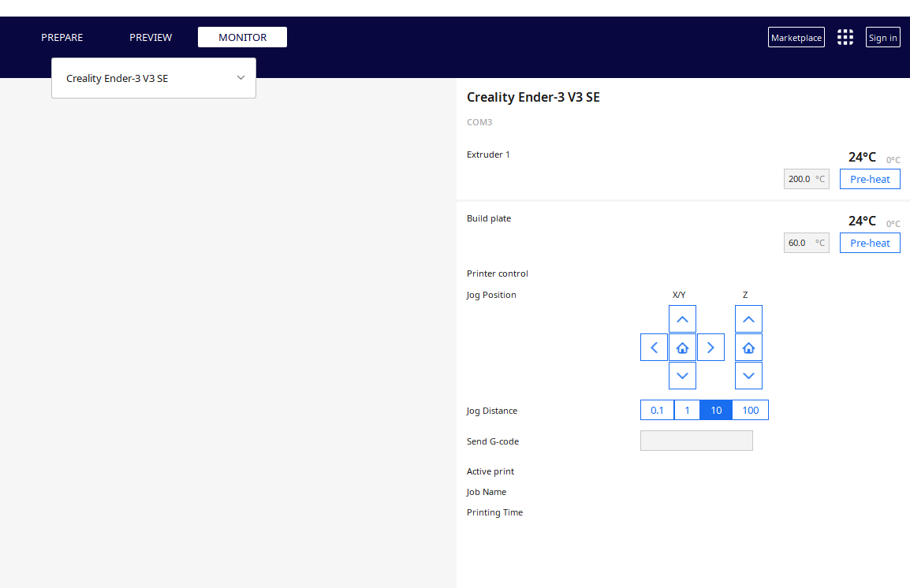This screenshot has width=910, height=588.
Task: Click the Build plate label
Action: (489, 218)
